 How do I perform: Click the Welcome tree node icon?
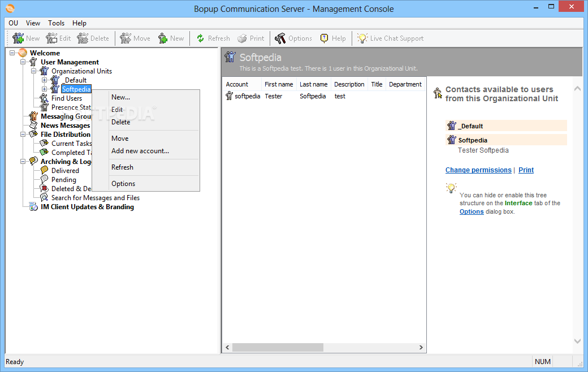23,53
